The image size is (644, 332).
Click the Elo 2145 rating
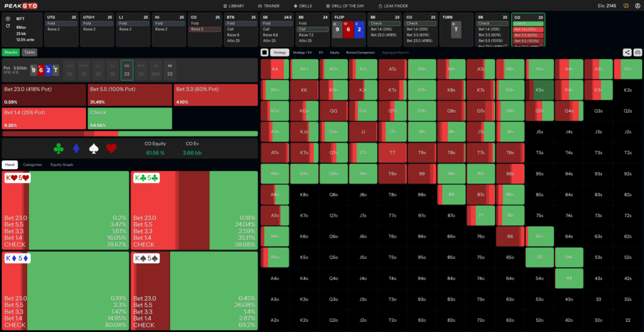608,6
